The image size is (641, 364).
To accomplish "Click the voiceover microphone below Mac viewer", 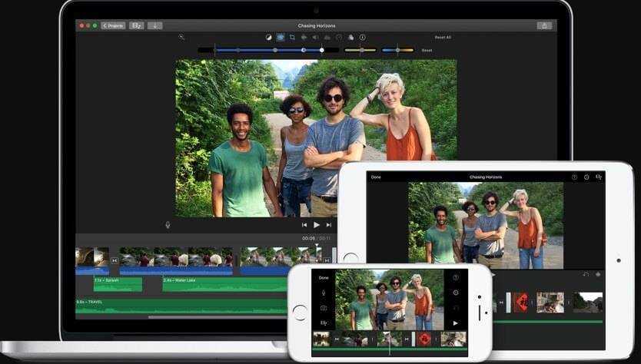I will (x=168, y=225).
